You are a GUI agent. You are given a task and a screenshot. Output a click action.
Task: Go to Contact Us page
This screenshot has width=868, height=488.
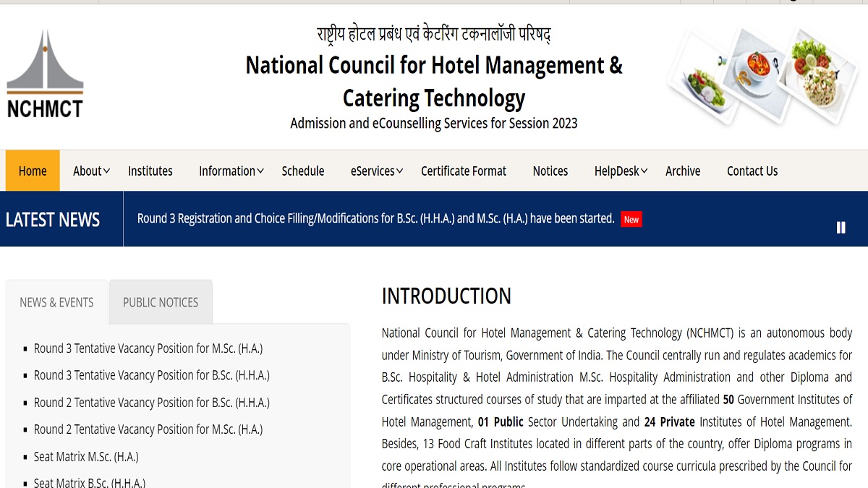tap(752, 171)
